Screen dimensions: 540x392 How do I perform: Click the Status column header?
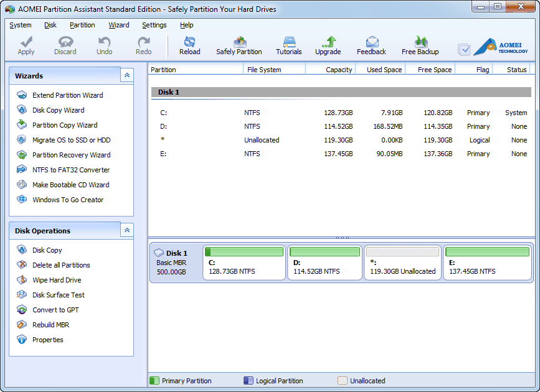pyautogui.click(x=511, y=70)
